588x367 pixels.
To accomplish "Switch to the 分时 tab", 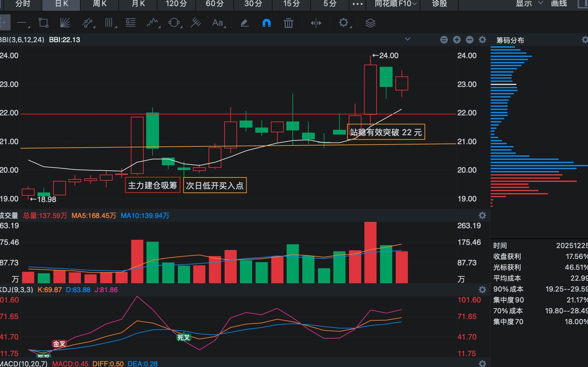I will point(23,4).
